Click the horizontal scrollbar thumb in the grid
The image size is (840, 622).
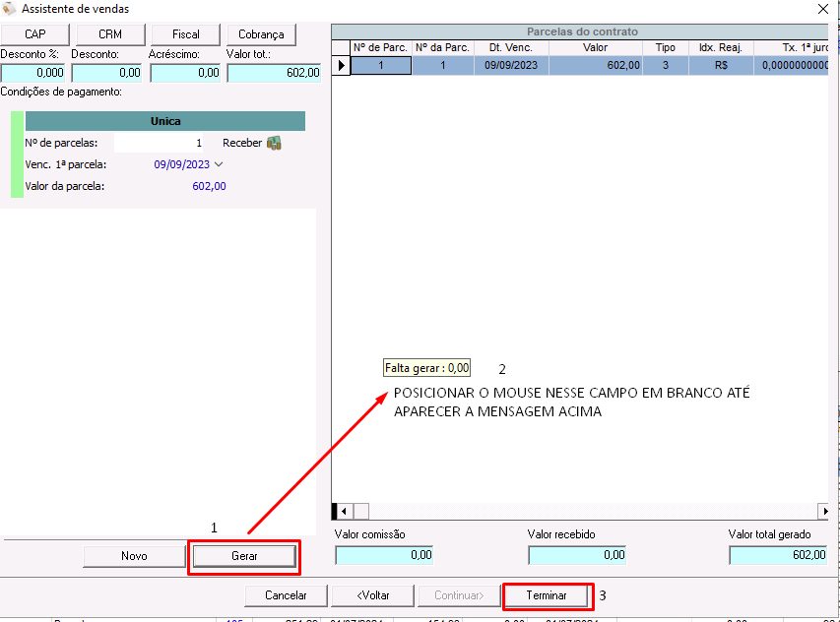pos(361,511)
